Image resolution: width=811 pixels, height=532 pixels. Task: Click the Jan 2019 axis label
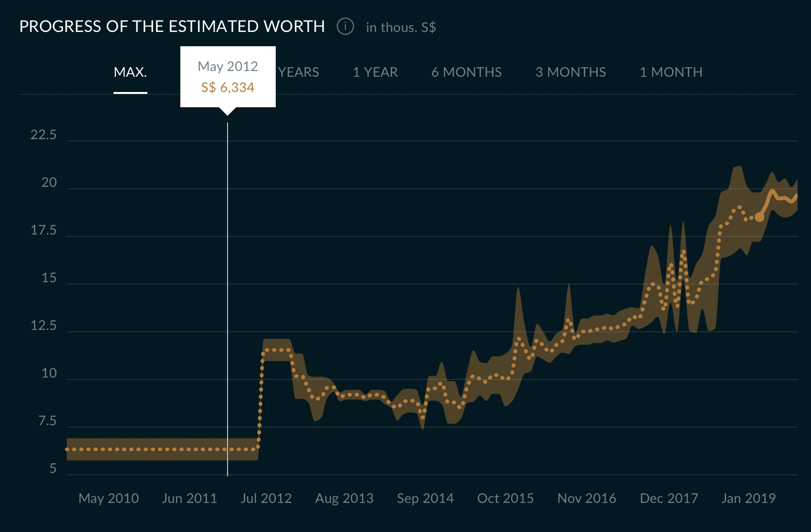(748, 498)
